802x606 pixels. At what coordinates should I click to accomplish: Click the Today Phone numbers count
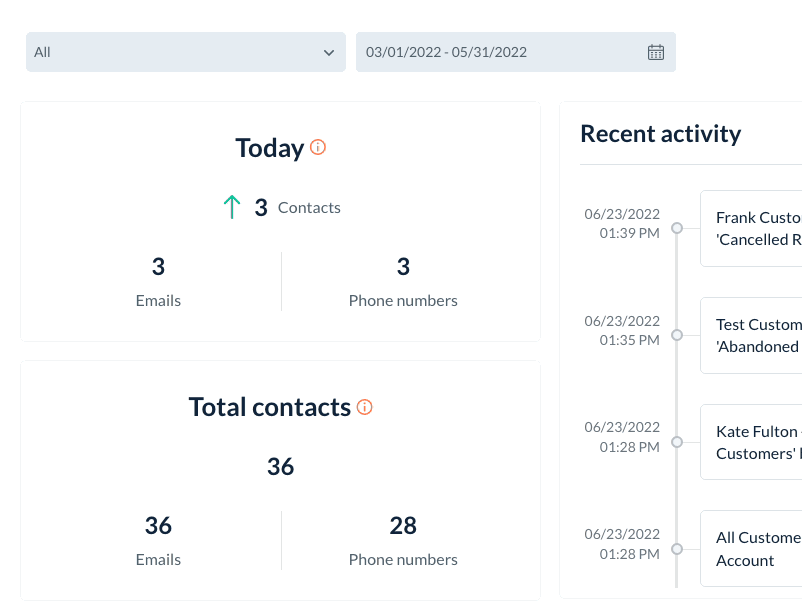click(x=403, y=267)
